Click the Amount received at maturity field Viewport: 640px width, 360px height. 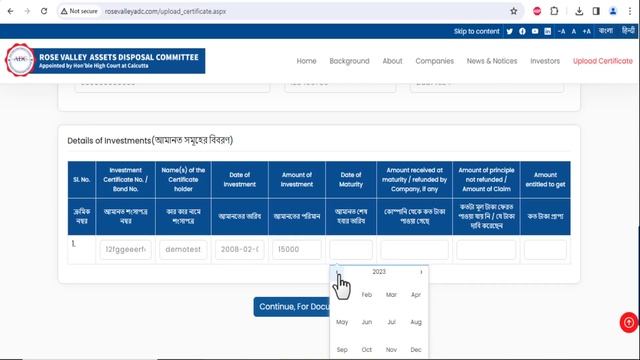(x=414, y=249)
